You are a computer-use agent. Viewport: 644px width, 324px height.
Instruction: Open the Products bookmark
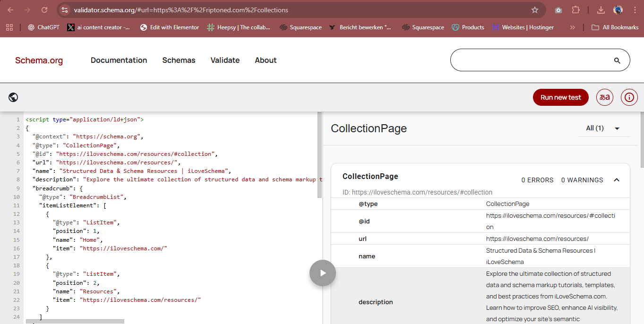(468, 27)
